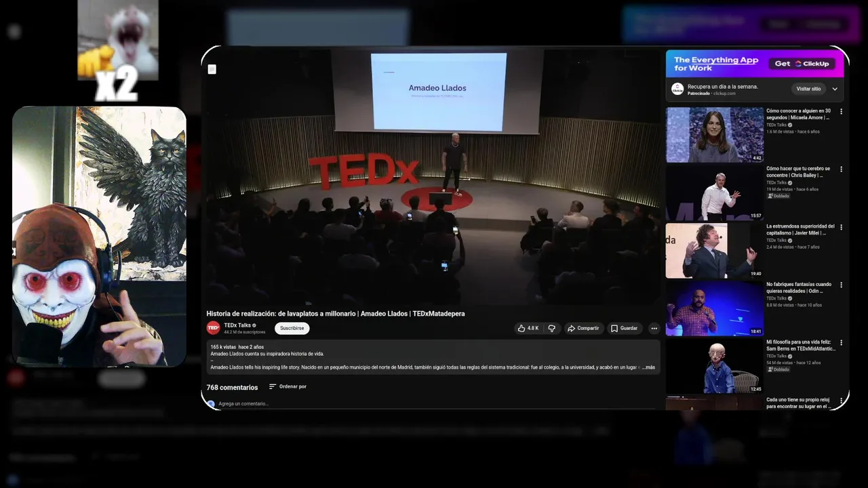Screen dimensions: 868x488
Task: Dislike the video with thumbs-down icon
Action: 551,328
